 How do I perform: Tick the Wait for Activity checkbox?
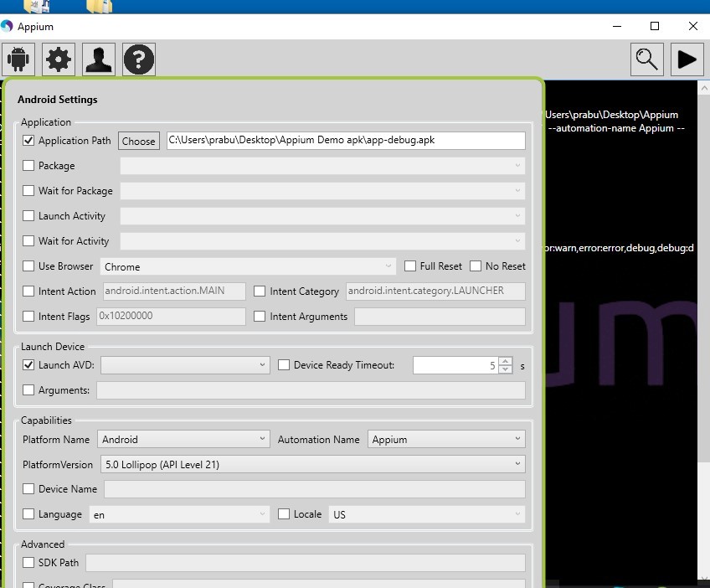[28, 241]
